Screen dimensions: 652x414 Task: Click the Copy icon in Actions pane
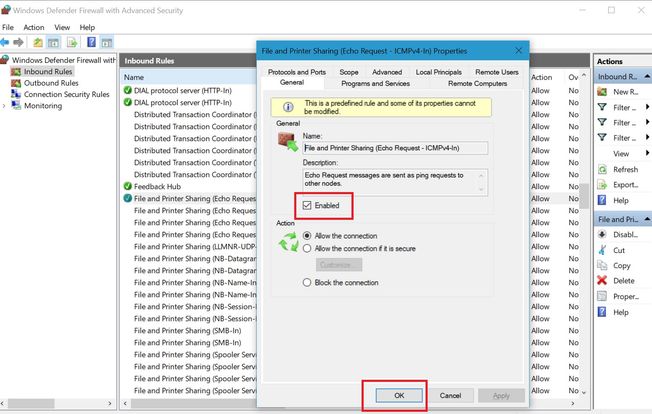[602, 265]
